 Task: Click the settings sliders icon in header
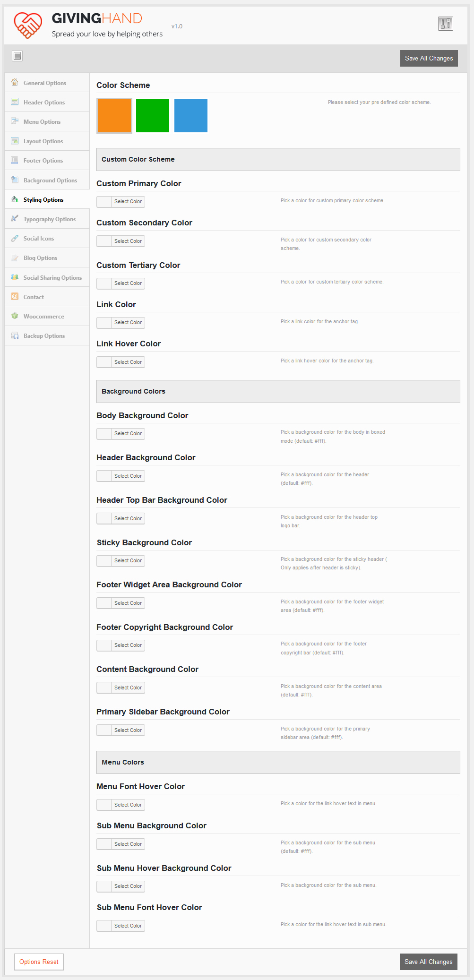445,24
